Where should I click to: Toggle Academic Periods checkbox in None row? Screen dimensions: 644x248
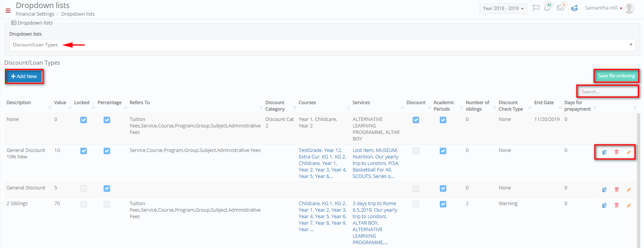[443, 120]
